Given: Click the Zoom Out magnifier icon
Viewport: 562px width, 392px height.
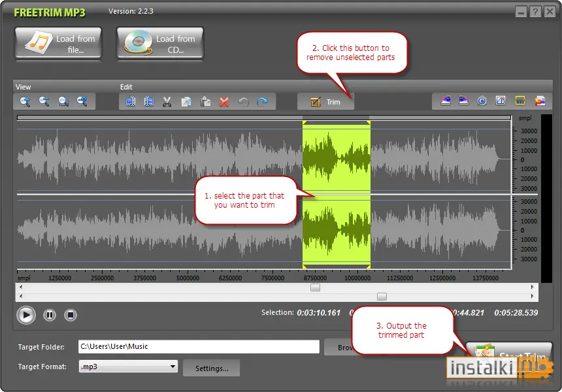Looking at the screenshot, I should [x=44, y=101].
